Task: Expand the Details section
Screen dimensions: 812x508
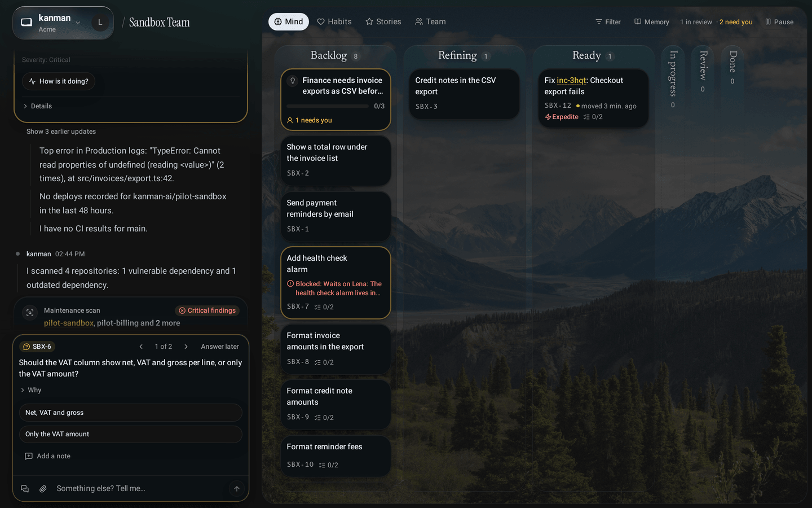Action: pyautogui.click(x=38, y=106)
